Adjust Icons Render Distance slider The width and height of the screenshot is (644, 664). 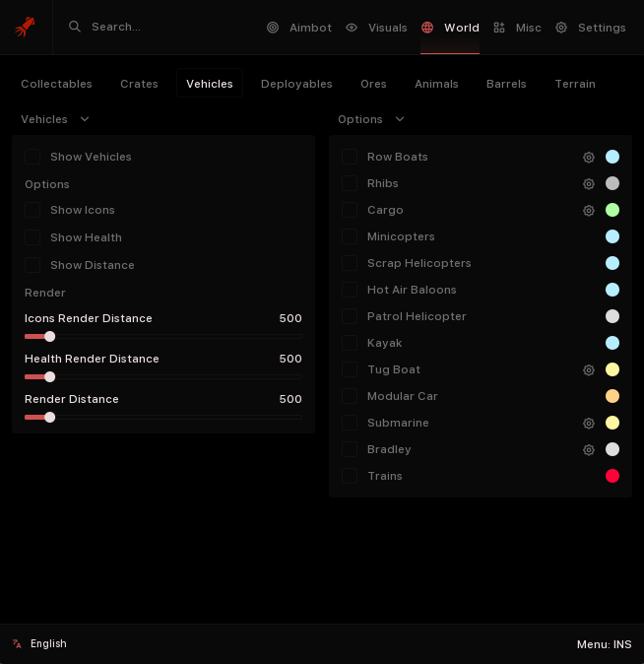coord(163,337)
